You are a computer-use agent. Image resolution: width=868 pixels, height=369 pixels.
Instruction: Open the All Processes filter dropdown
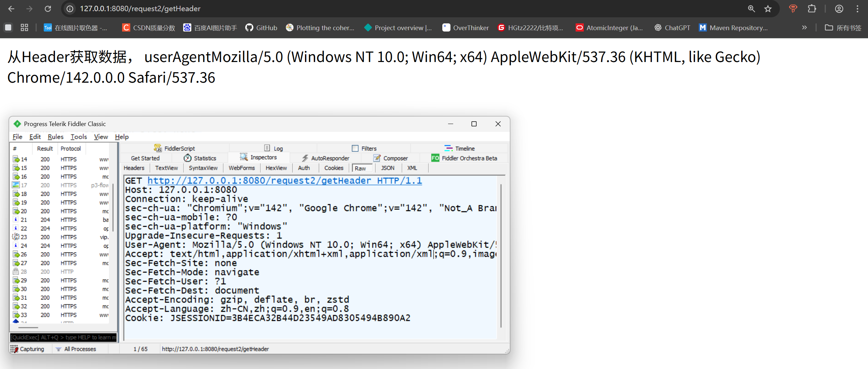click(x=77, y=349)
